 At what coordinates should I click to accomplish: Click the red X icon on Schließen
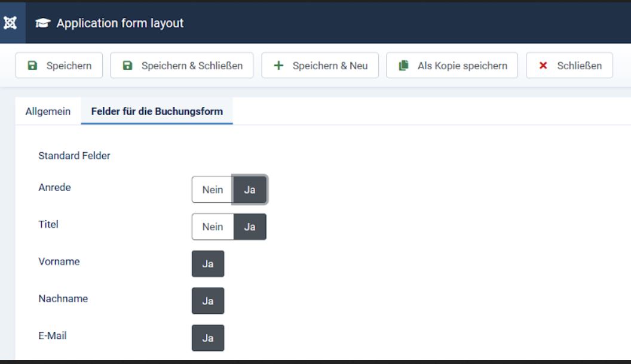coord(543,66)
